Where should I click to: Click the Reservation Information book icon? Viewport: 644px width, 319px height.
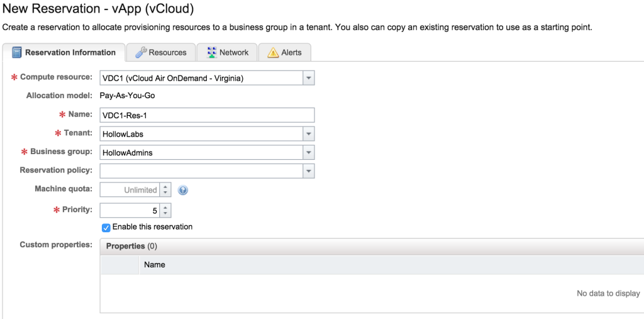click(x=17, y=52)
